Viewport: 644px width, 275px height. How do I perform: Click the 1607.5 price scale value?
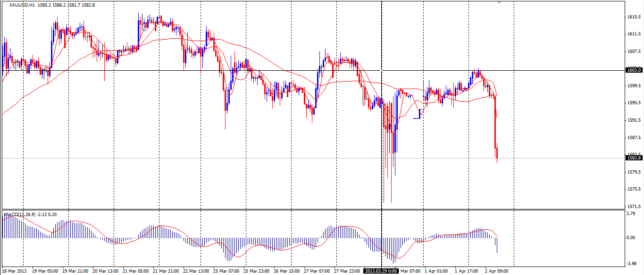click(x=634, y=51)
